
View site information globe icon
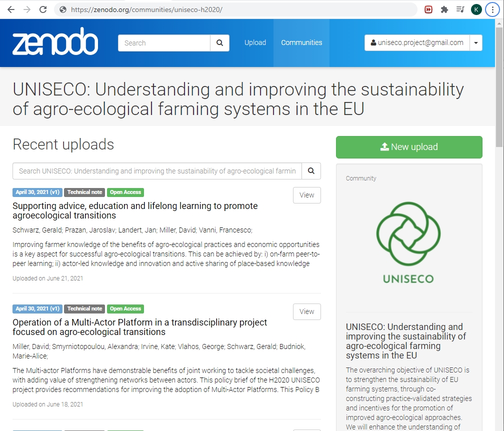click(x=63, y=9)
